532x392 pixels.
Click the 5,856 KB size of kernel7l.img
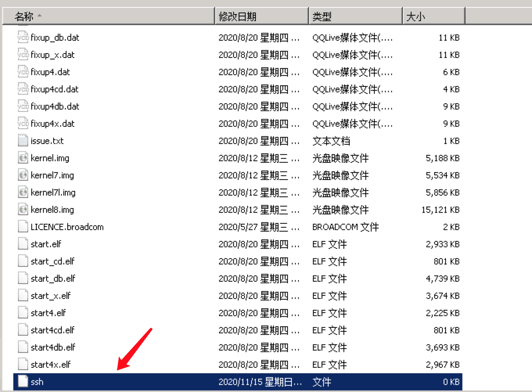click(x=442, y=192)
